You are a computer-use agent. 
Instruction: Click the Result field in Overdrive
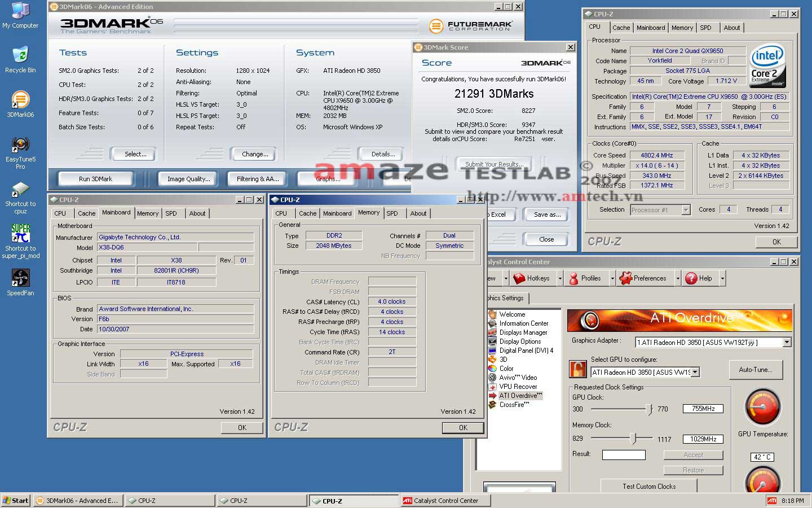coord(624,454)
